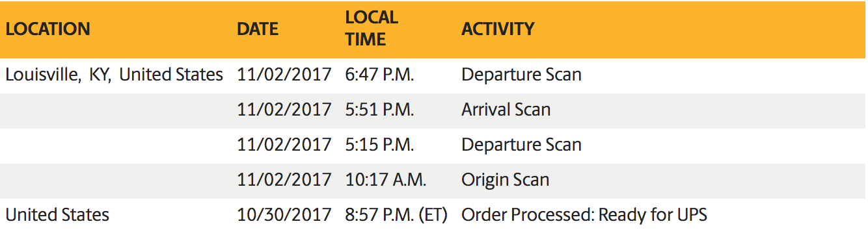Click the DATE column header

(258, 29)
